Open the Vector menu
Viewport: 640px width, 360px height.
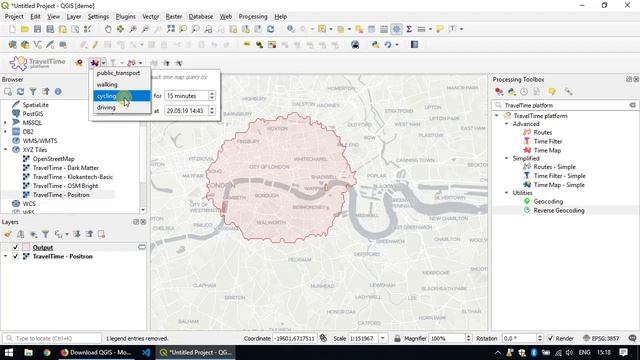click(x=151, y=16)
